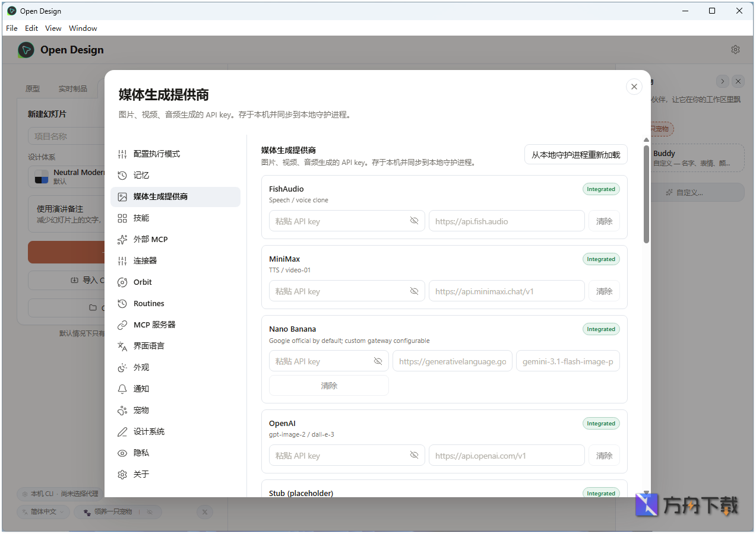The height and width of the screenshot is (534, 756).
Task: Toggle Nano Banana API key visibility
Action: pos(378,361)
